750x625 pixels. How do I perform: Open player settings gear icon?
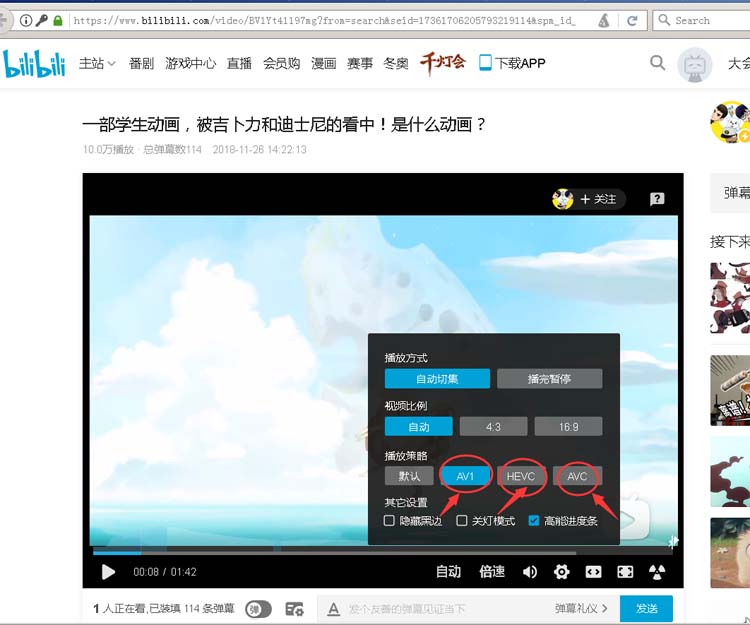562,572
